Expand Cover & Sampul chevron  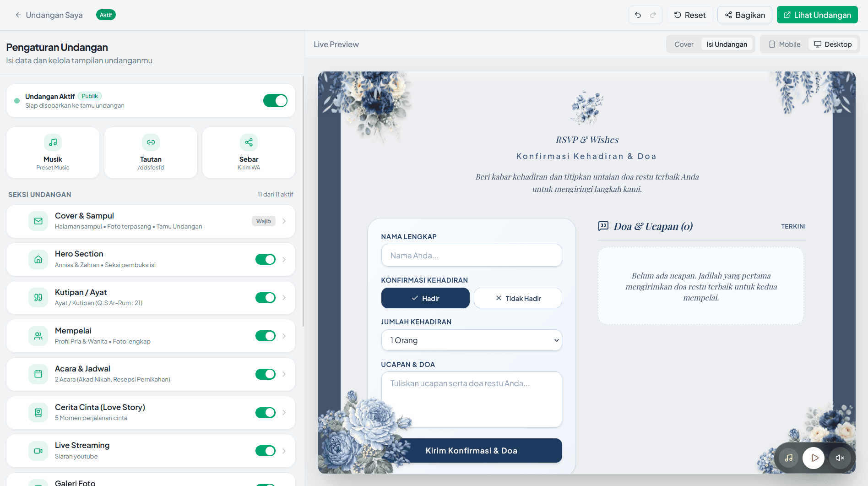pos(284,221)
